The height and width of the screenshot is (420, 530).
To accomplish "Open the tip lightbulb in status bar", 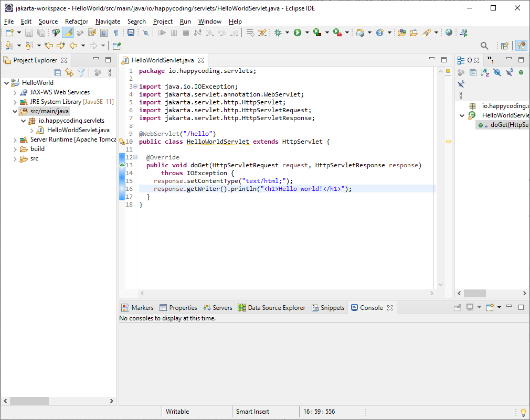I will coord(523,412).
